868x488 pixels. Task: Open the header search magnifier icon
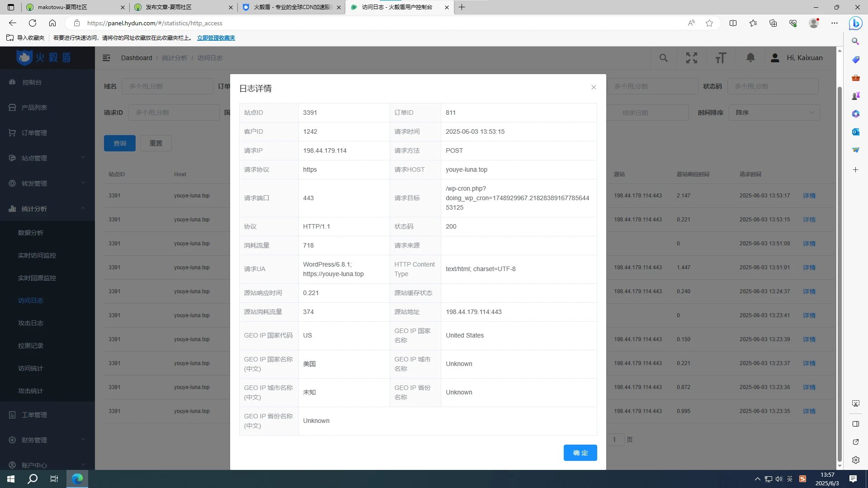click(x=663, y=58)
